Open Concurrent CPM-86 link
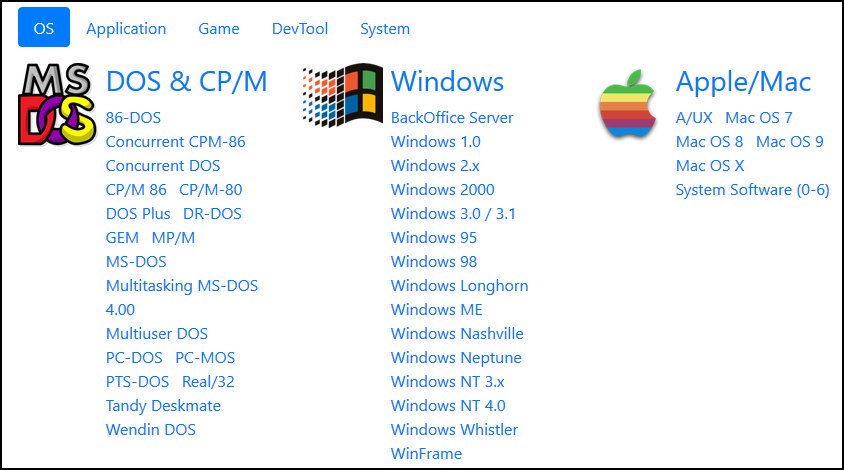Image resolution: width=844 pixels, height=470 pixels. [175, 142]
